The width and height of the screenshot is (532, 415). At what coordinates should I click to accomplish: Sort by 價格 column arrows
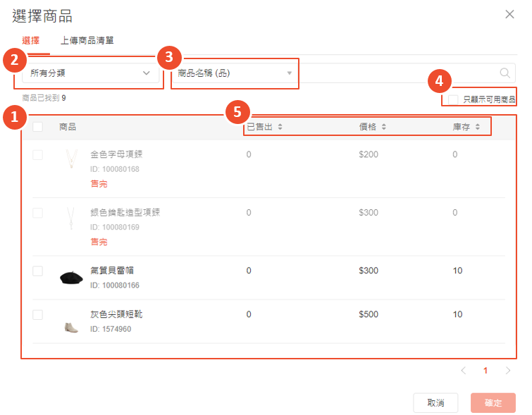pos(383,128)
